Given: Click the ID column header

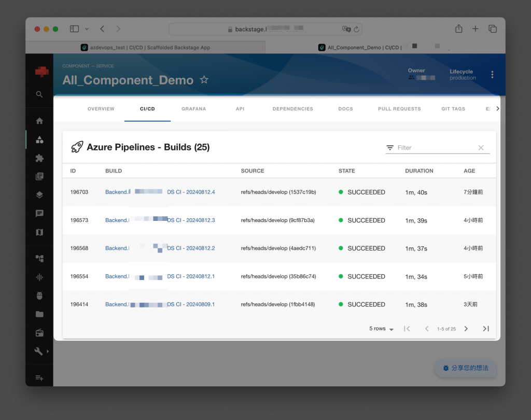Looking at the screenshot, I should (x=73, y=171).
